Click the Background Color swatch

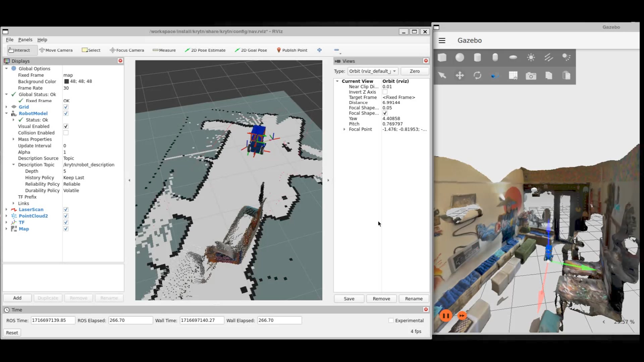(x=66, y=81)
